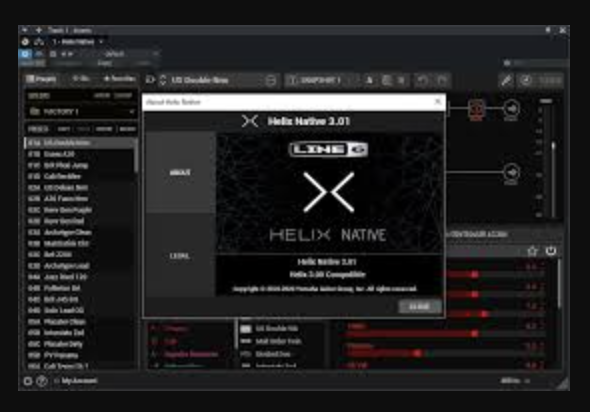
Task: Click the save preset icon
Action: tap(271, 81)
